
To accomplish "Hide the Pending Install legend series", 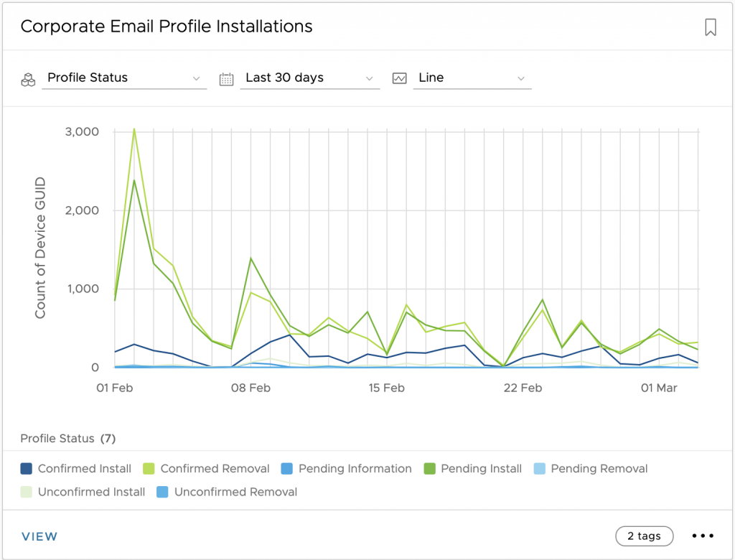I will (x=481, y=469).
